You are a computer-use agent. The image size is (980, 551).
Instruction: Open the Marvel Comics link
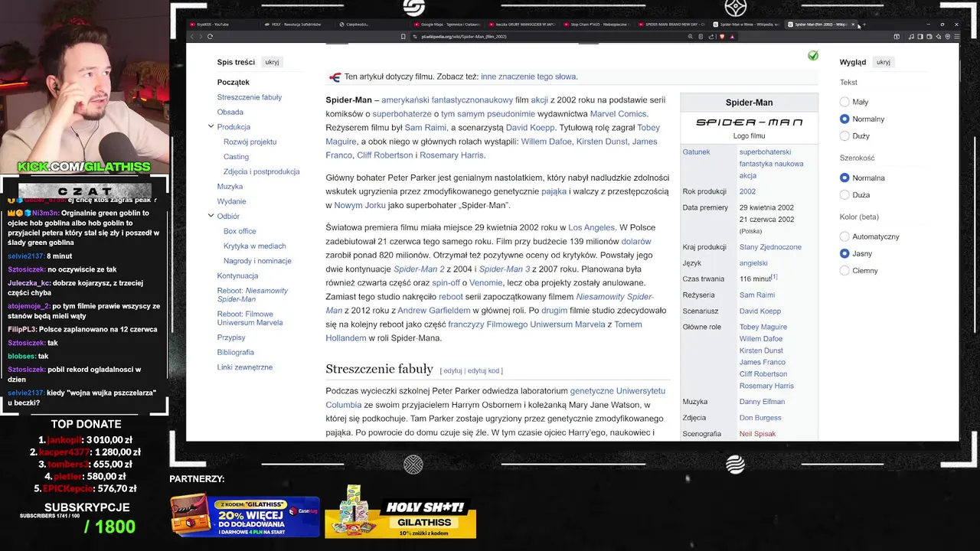pyautogui.click(x=619, y=114)
